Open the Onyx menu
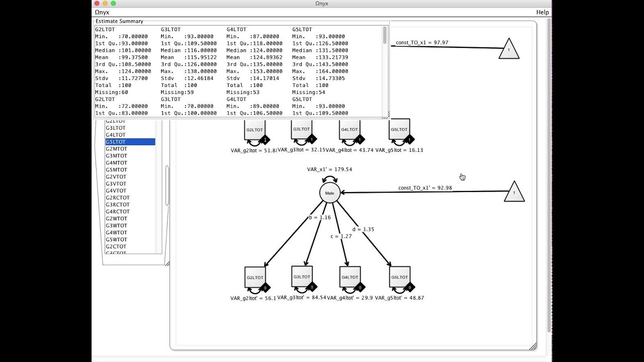 point(102,12)
